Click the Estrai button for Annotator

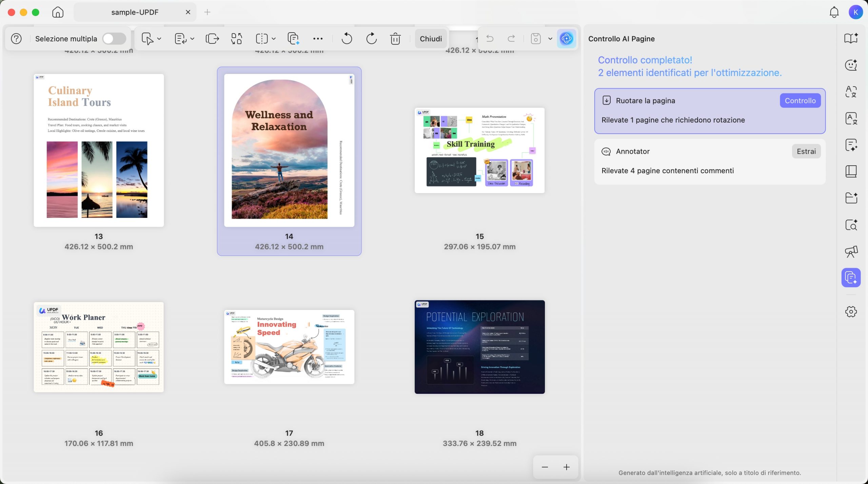pos(806,151)
